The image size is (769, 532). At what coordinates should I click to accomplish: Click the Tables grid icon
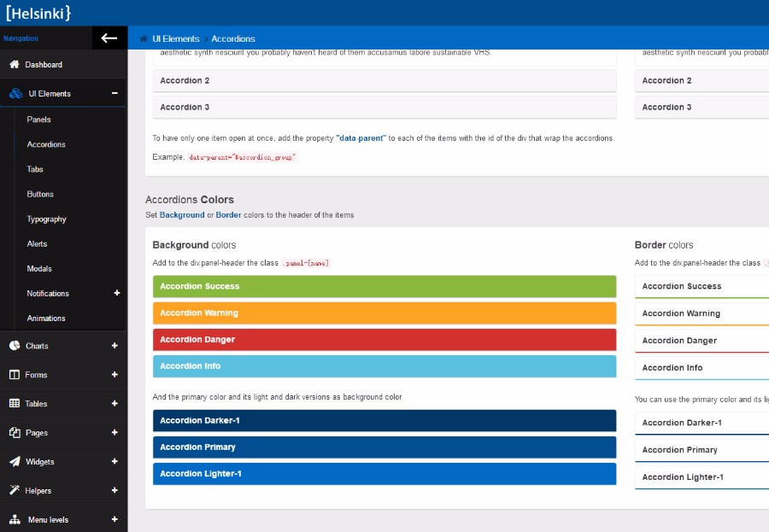coord(15,404)
